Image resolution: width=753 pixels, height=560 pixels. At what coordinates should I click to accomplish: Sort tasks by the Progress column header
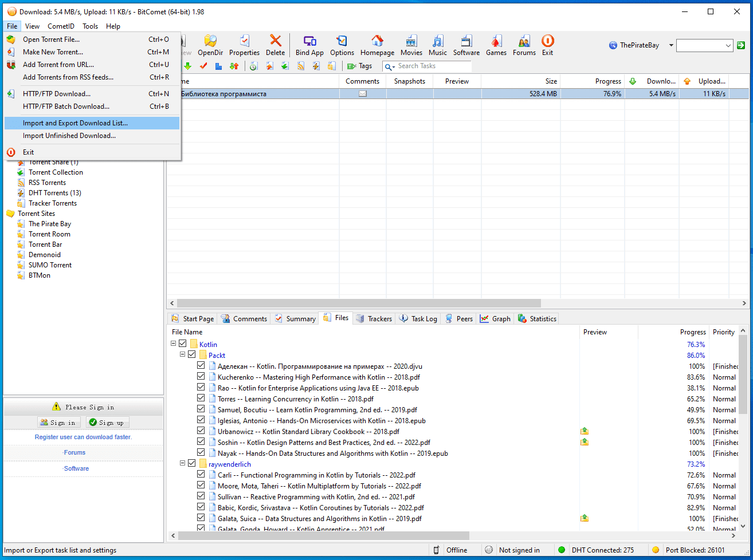(592, 81)
